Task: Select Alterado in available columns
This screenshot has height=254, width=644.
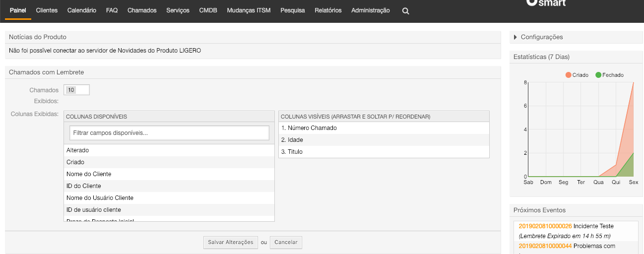Action: (x=169, y=150)
